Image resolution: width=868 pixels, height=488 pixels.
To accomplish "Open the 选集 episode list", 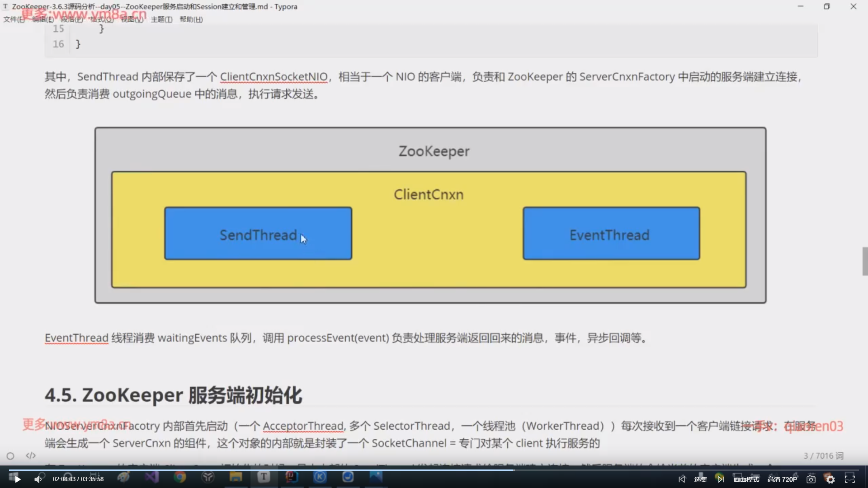I will click(700, 479).
